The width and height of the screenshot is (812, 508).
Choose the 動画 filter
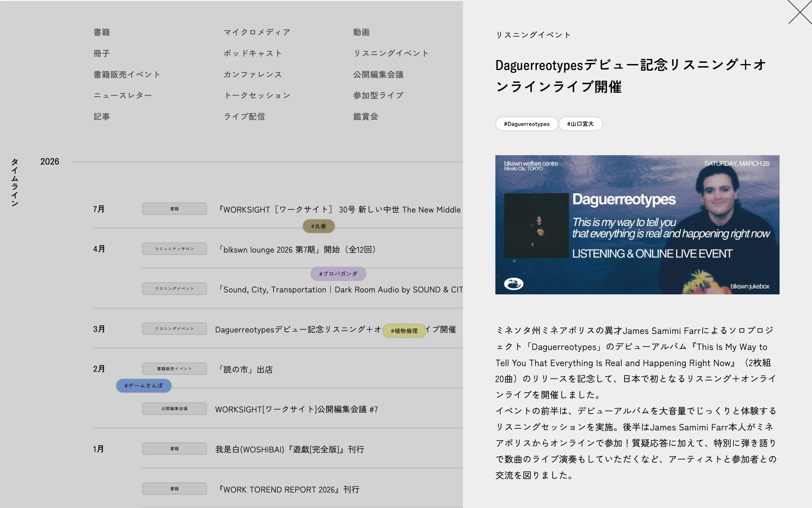tap(361, 32)
